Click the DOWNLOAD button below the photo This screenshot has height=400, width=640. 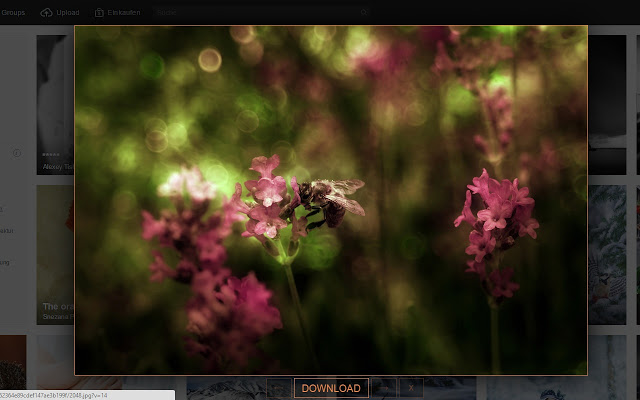(331, 388)
